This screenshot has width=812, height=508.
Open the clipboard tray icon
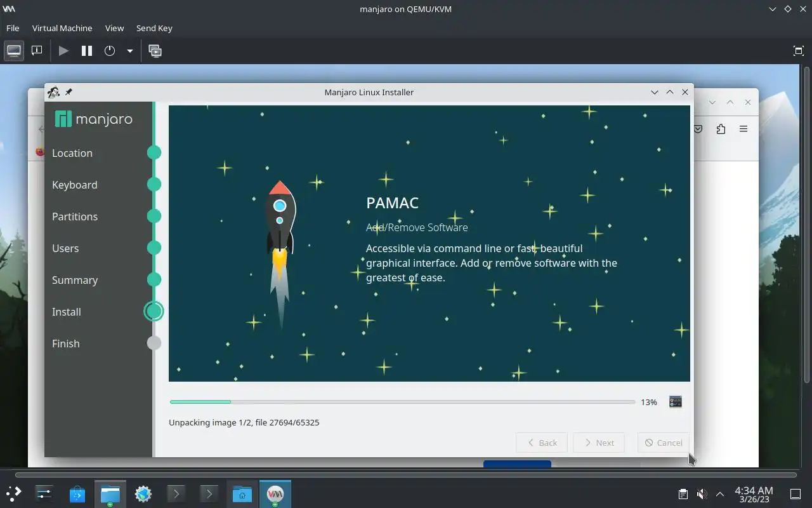point(683,494)
